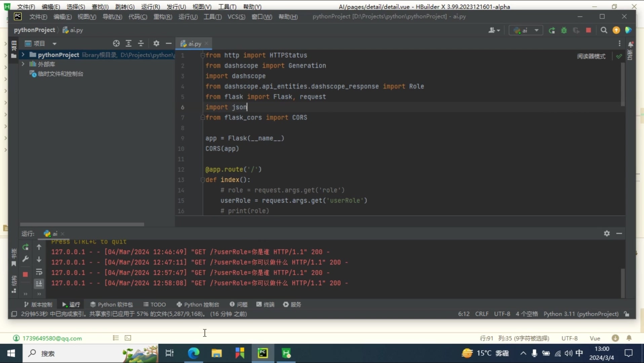
Task: Switch to the Python console tab
Action: [x=198, y=305]
